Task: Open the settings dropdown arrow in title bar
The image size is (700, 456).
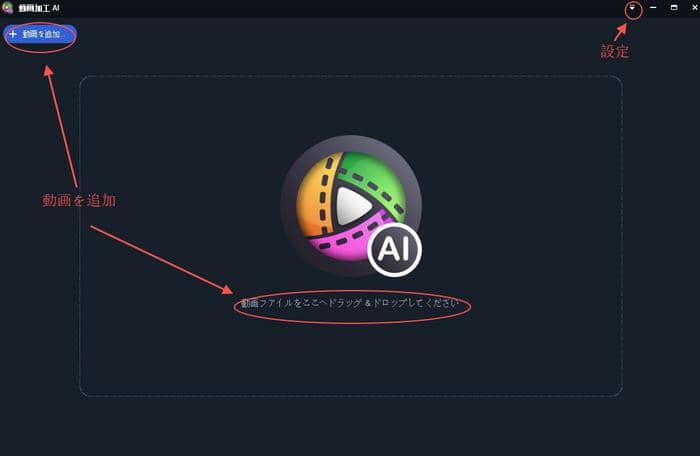Action: coord(632,8)
